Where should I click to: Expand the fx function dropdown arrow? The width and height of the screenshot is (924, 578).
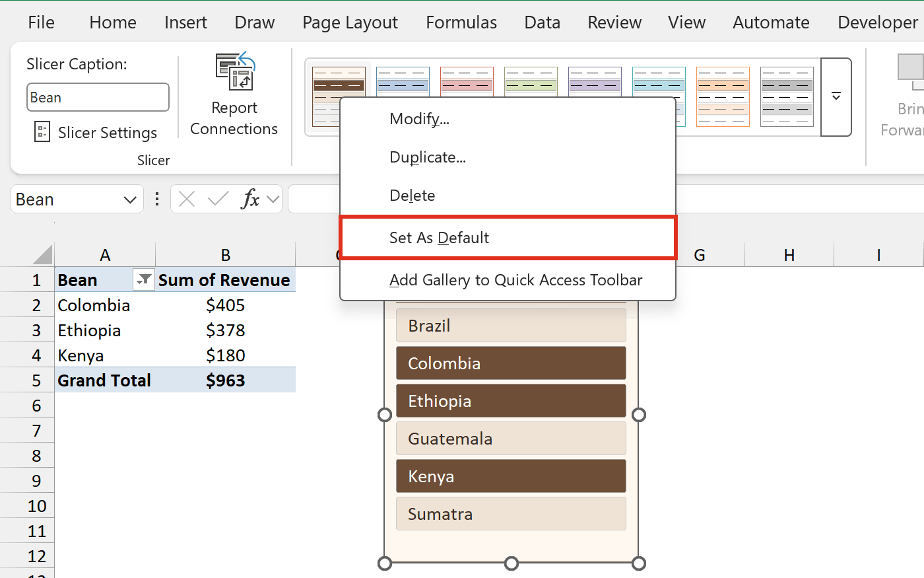click(x=273, y=199)
